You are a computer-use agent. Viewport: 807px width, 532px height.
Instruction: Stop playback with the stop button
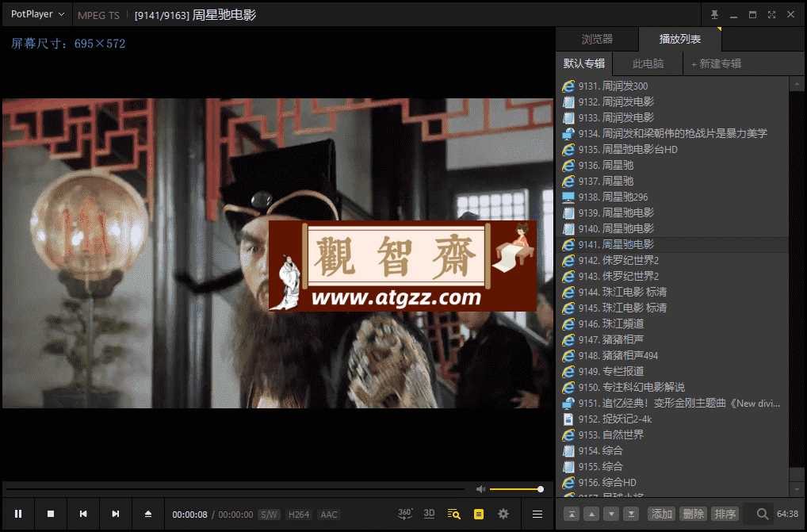click(51, 514)
